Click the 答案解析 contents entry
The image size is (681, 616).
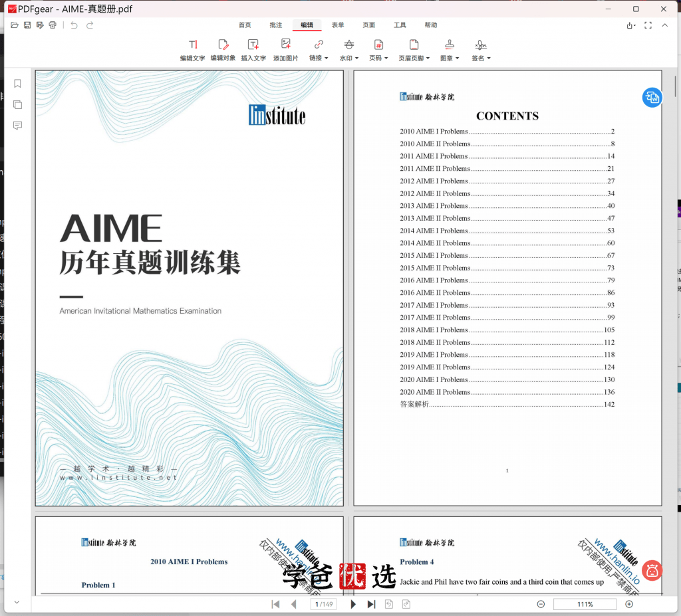507,405
